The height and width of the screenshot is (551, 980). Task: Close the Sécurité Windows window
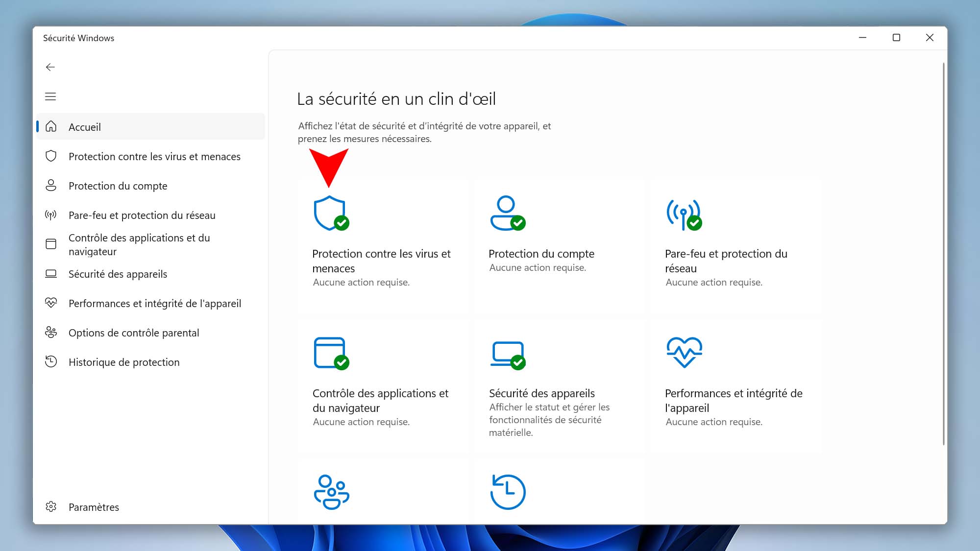[x=930, y=38]
